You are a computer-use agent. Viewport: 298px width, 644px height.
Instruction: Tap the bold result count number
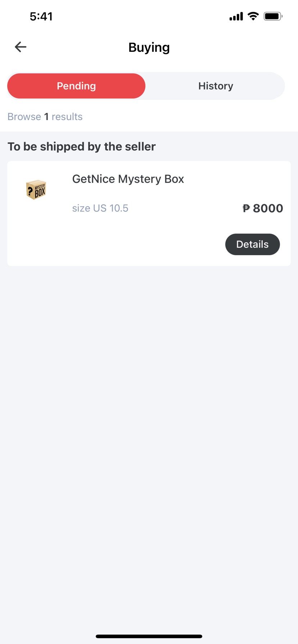[46, 117]
